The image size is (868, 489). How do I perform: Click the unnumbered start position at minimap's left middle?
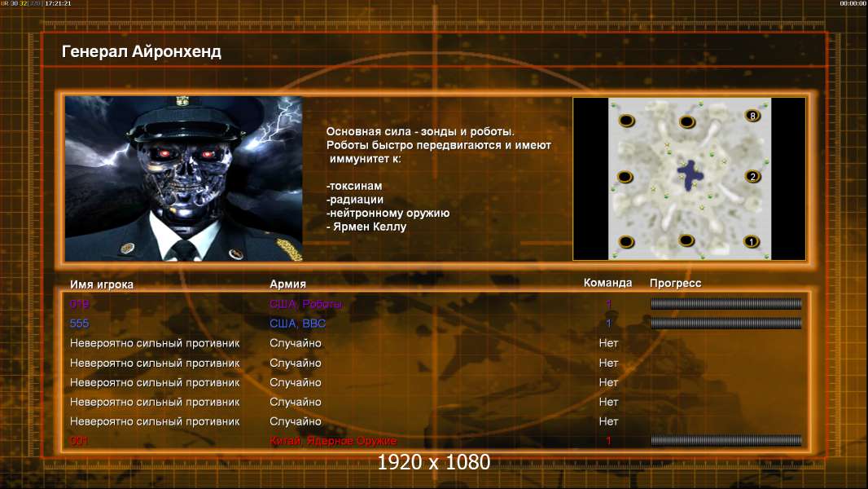pos(625,177)
